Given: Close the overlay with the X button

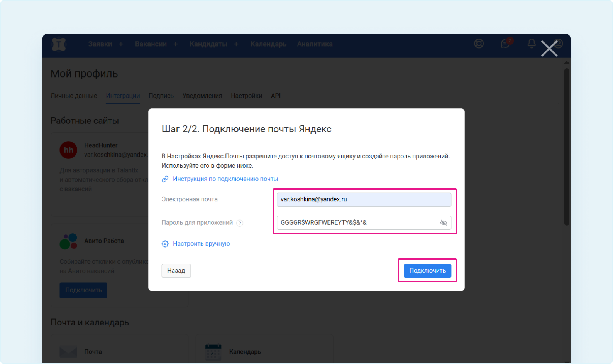Looking at the screenshot, I should (x=549, y=49).
